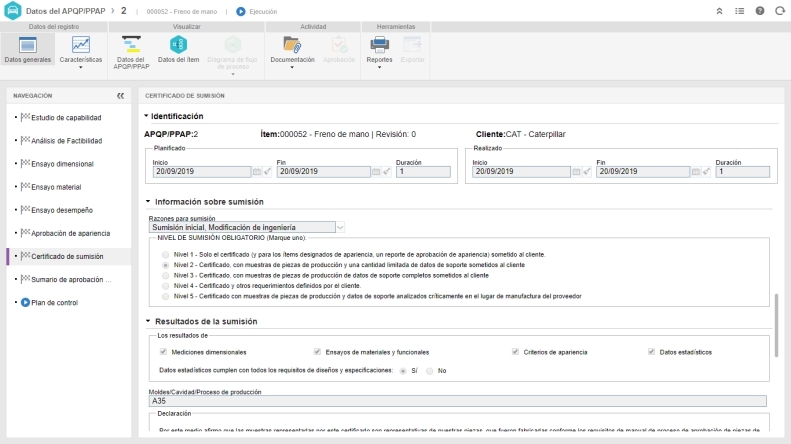
Task: Open Datos del ítem icon
Action: (179, 43)
